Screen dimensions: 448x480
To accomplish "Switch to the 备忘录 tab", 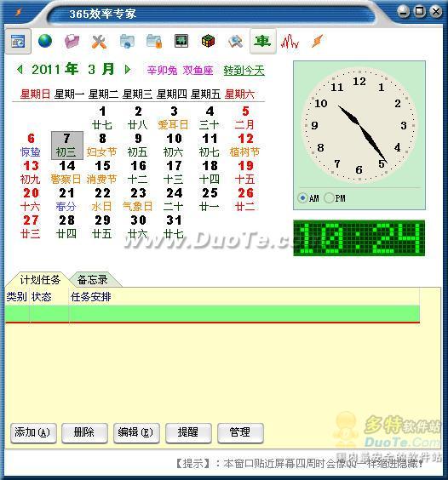I will point(93,280).
